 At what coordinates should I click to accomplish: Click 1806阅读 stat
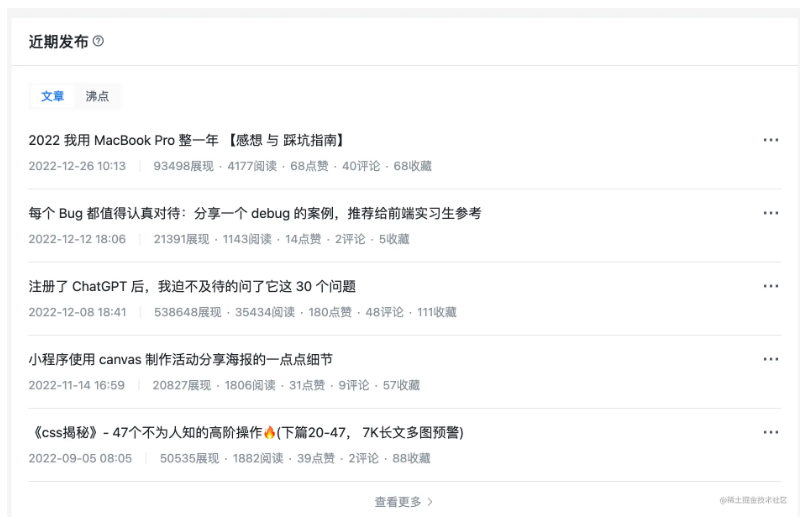[x=250, y=385]
